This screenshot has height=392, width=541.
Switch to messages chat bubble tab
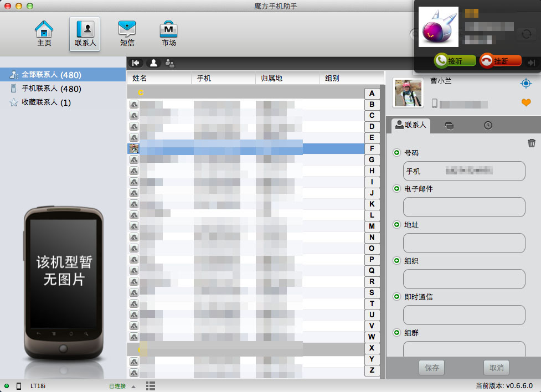(449, 126)
